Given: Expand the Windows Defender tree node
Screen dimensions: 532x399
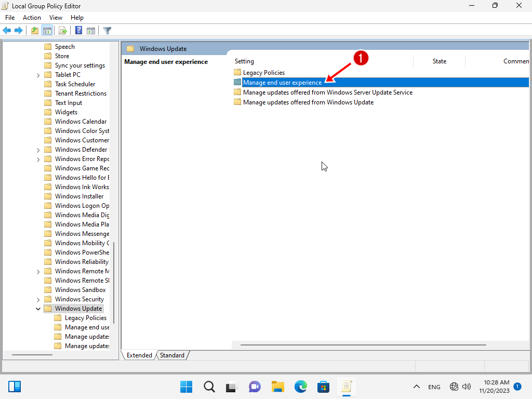Looking at the screenshot, I should [x=38, y=150].
